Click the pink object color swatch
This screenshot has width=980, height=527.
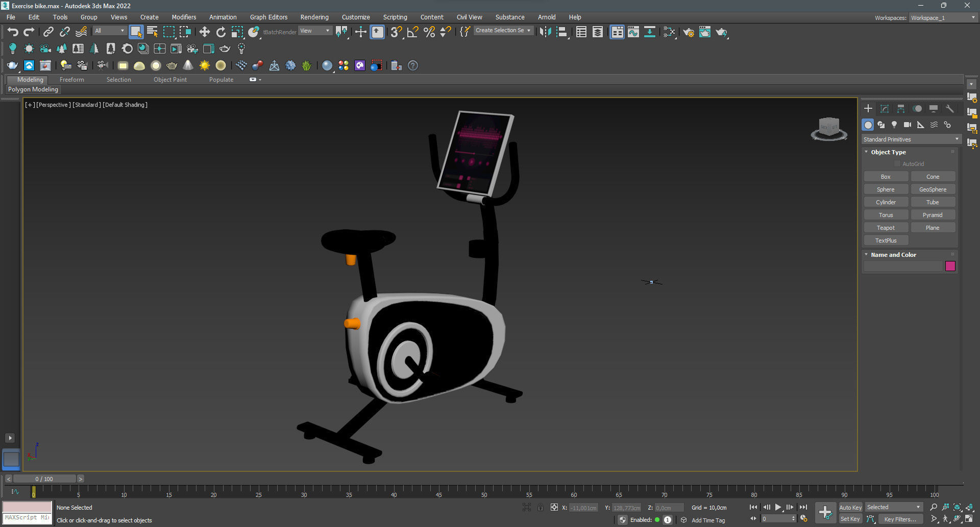click(950, 266)
